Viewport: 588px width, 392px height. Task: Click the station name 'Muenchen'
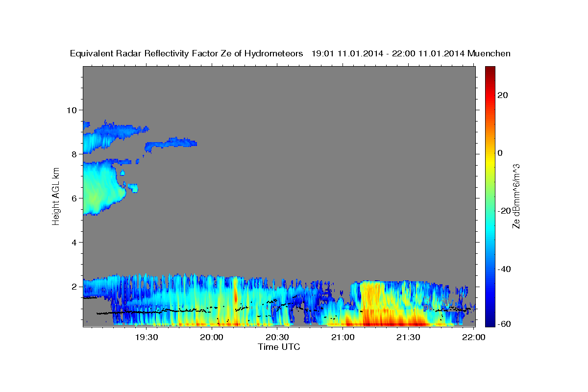[490, 53]
